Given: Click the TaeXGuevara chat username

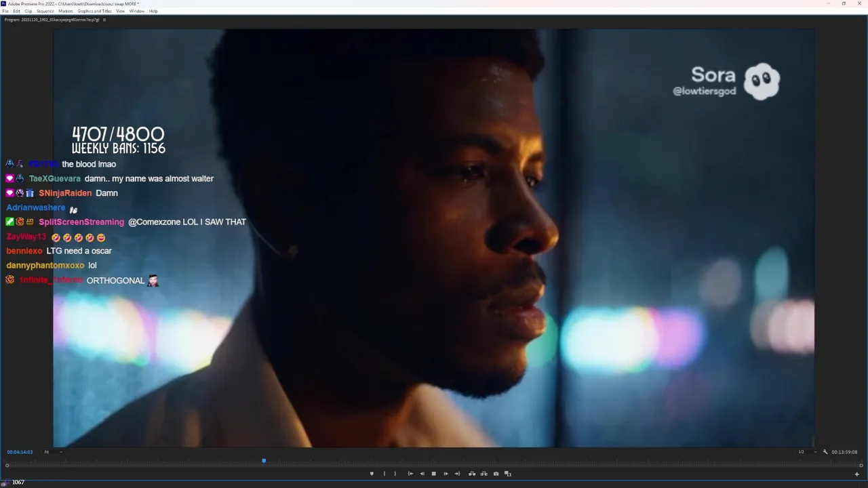Looking at the screenshot, I should tap(55, 179).
